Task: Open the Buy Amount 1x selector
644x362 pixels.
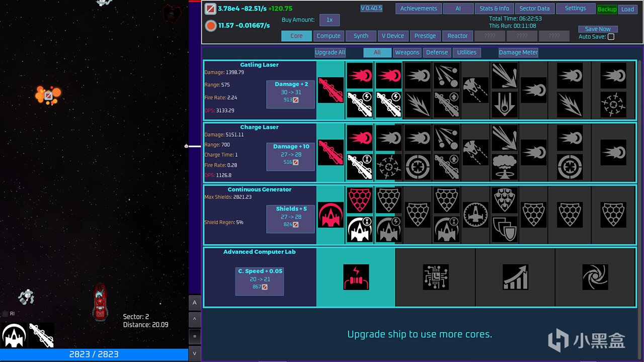Action: pyautogui.click(x=330, y=20)
